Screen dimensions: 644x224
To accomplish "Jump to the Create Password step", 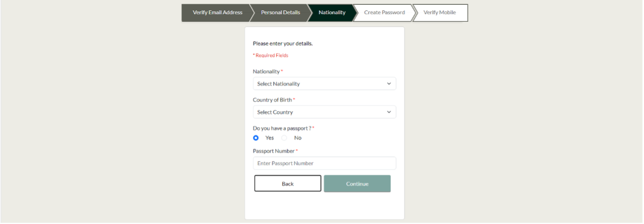I will click(384, 13).
